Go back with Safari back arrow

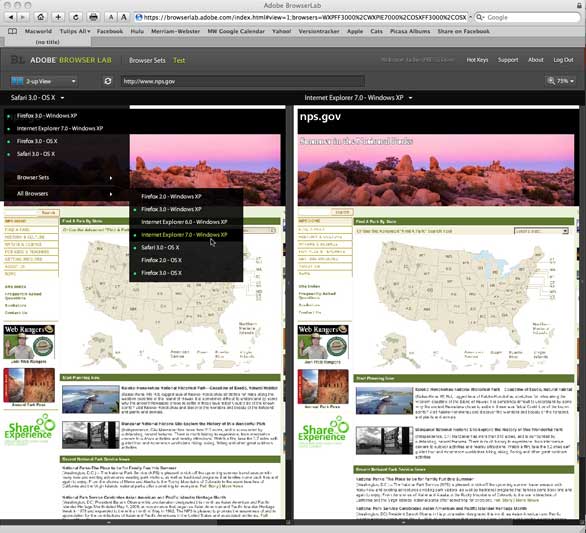[x=11, y=17]
